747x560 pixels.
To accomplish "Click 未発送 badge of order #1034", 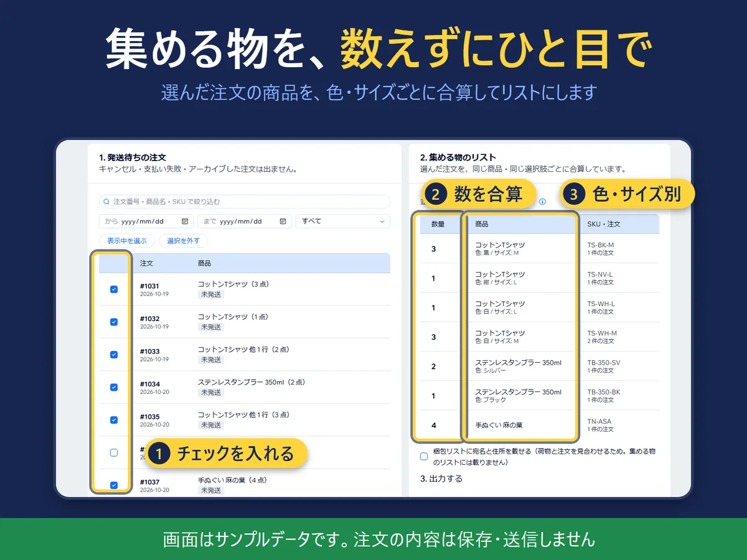I will tap(210, 393).
